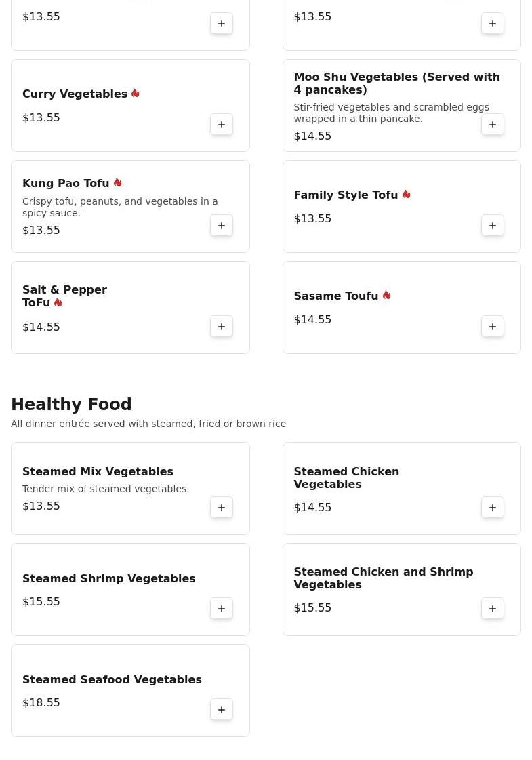The height and width of the screenshot is (760, 532).
Task: Click the Steamed Shrimp Vegetables $15.55 price
Action: pos(41,602)
